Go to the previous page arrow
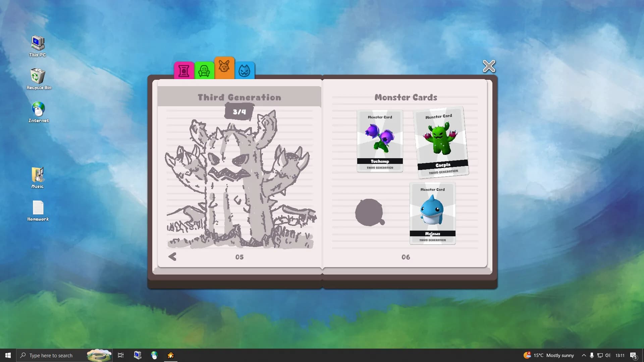Viewport: 644px width, 362px height. coord(172,257)
